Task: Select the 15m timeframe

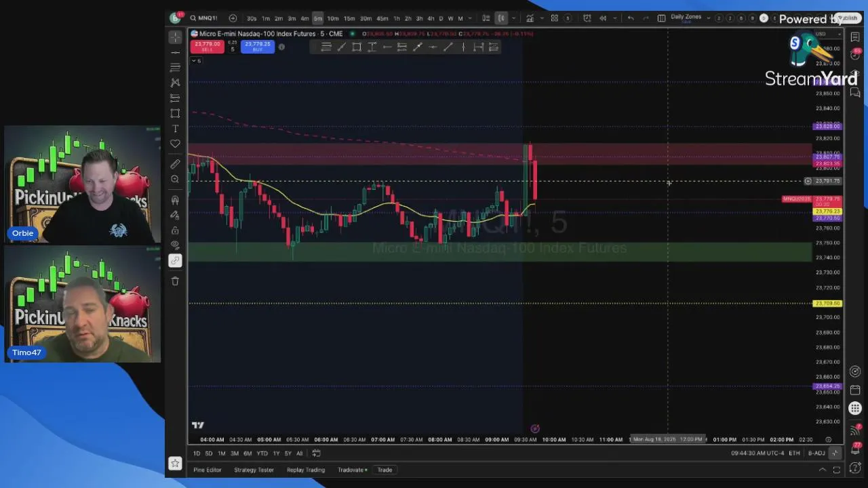Action: coord(349,18)
